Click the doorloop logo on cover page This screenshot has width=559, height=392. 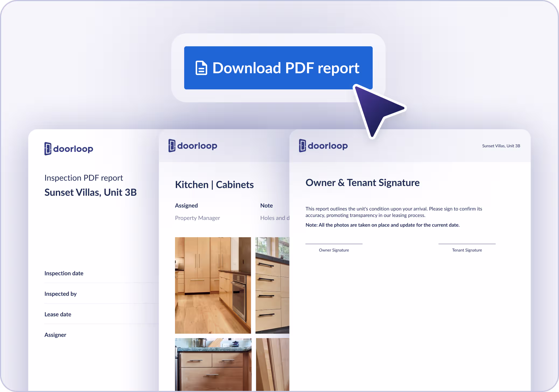pyautogui.click(x=69, y=149)
